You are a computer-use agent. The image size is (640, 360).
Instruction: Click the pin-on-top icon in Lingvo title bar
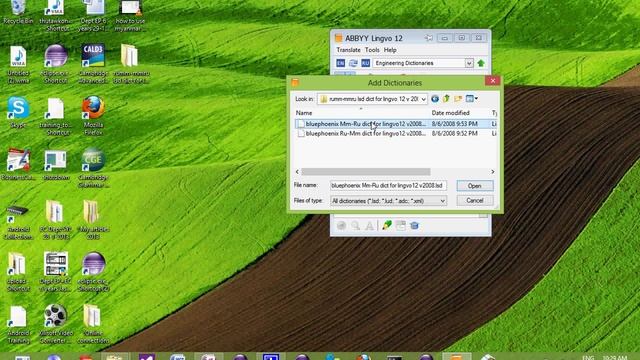(429, 38)
